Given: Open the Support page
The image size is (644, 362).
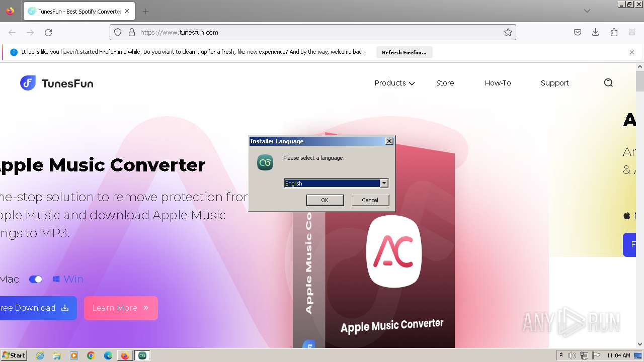Looking at the screenshot, I should click(x=554, y=83).
